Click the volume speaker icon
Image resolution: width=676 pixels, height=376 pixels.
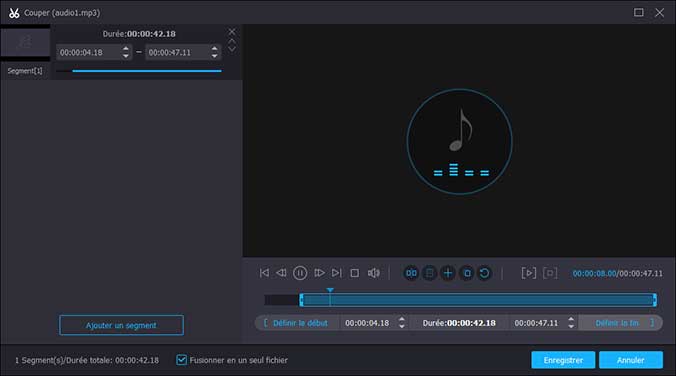point(374,273)
